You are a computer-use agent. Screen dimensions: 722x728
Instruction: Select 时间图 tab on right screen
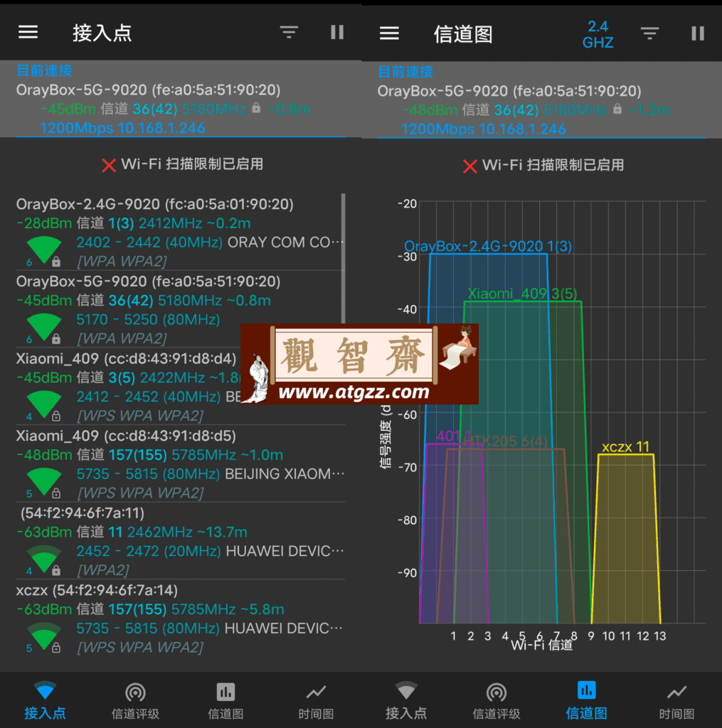(x=676, y=700)
